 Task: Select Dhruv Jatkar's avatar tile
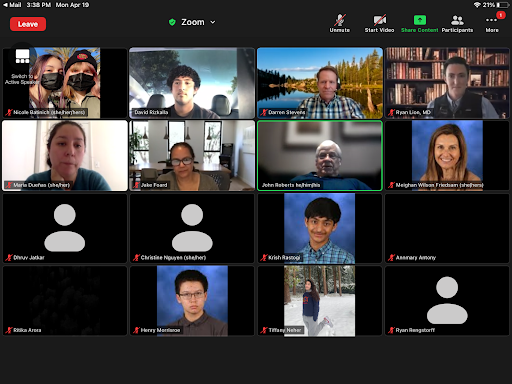coord(65,228)
